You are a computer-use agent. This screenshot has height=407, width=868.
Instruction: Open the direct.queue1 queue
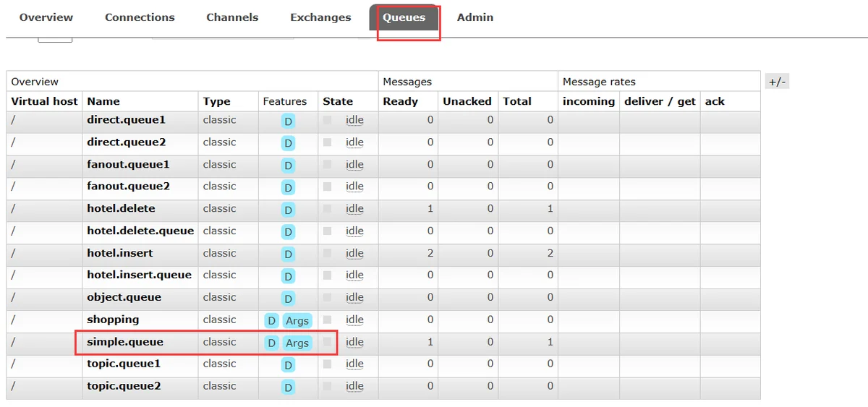coord(126,120)
